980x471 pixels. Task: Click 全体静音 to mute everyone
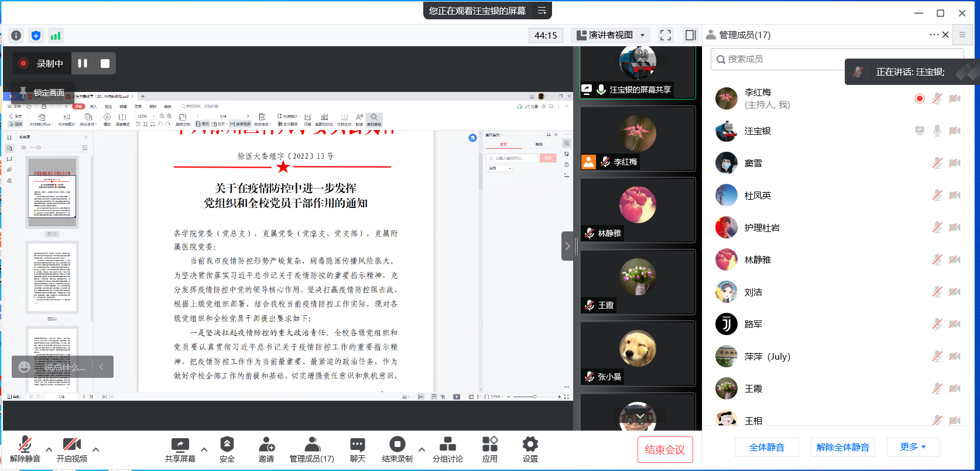[x=766, y=447]
